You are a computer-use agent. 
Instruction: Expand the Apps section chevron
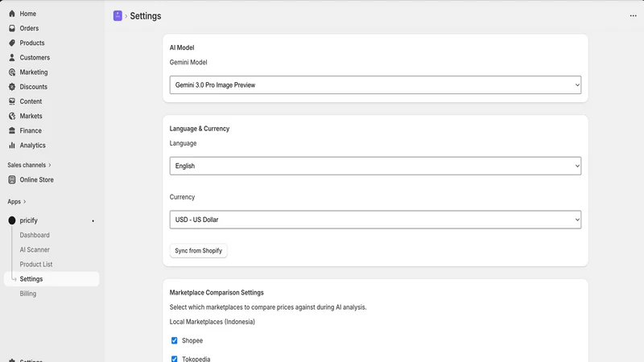(x=25, y=202)
